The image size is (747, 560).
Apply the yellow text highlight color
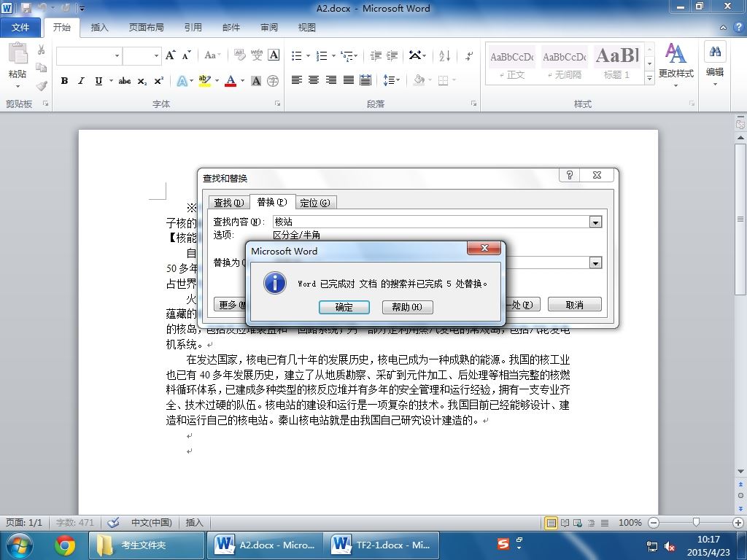pyautogui.click(x=205, y=81)
